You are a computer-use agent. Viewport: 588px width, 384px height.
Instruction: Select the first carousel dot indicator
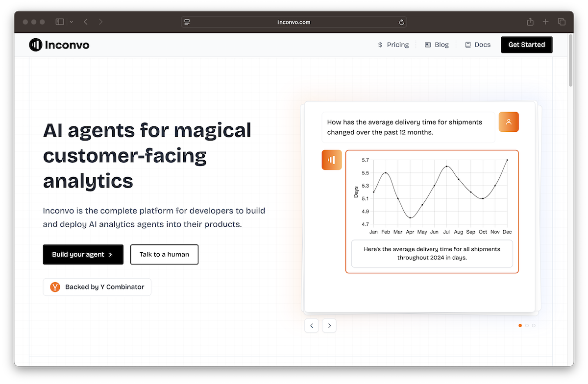(x=520, y=325)
